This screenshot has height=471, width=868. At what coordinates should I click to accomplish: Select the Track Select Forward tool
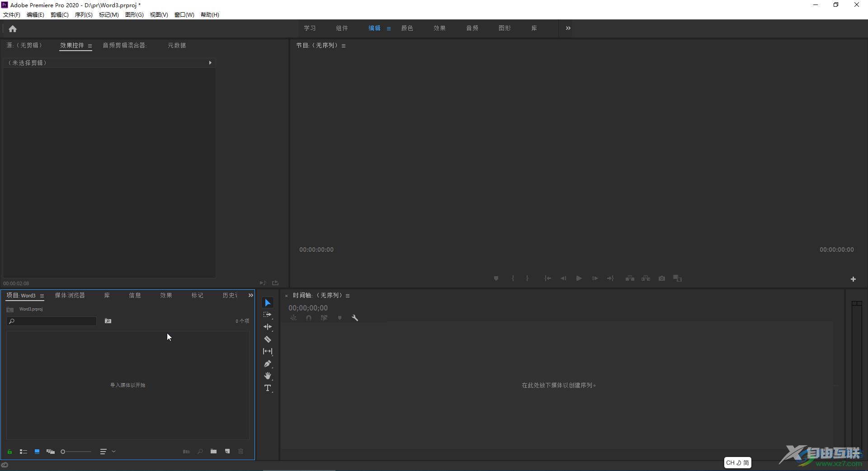(x=268, y=315)
